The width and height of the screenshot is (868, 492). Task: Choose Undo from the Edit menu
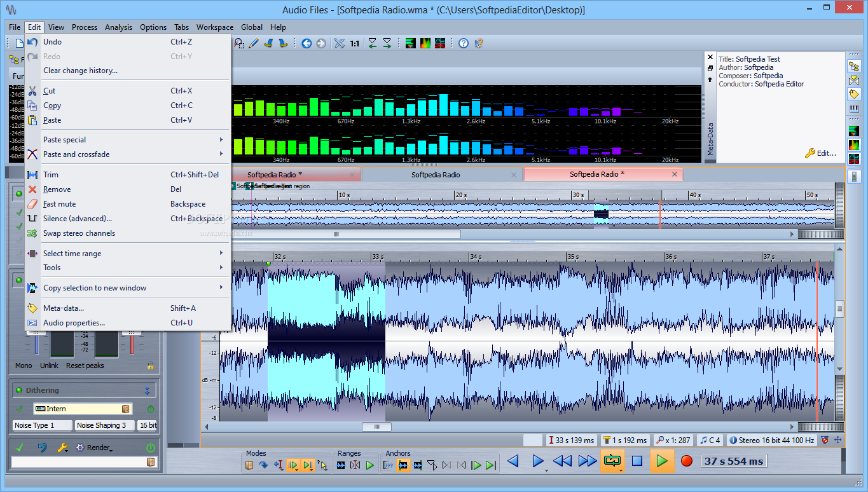click(127, 42)
